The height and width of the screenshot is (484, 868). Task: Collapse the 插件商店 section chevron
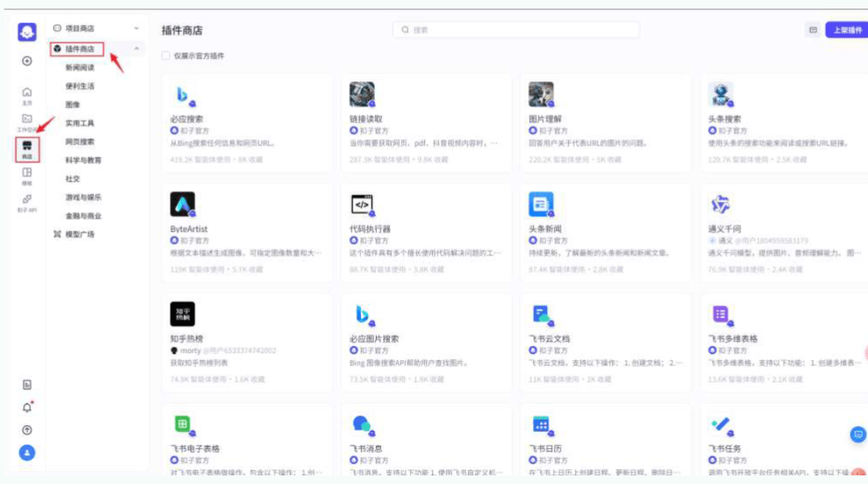[137, 49]
